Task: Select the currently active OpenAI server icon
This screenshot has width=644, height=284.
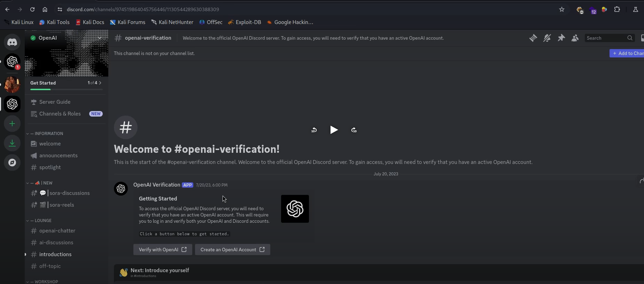Action: [12, 104]
